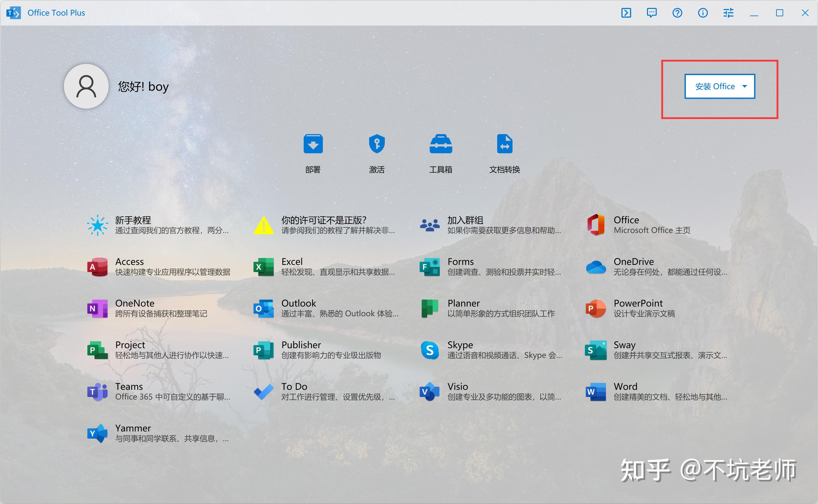Launch the Project app icon
Image resolution: width=818 pixels, height=504 pixels.
click(x=97, y=350)
